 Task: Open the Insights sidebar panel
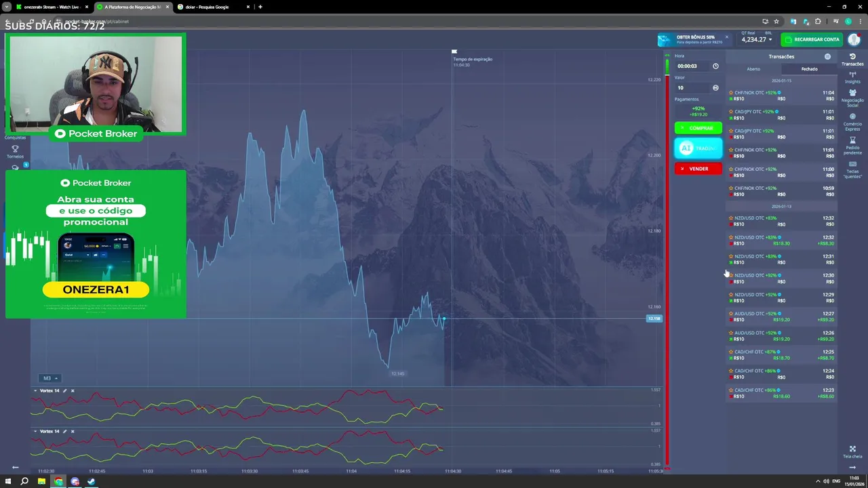(852, 77)
